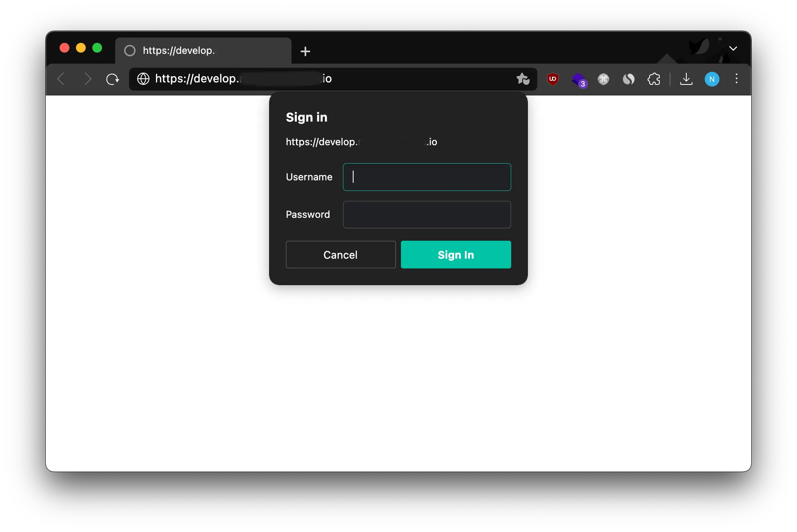Image resolution: width=797 pixels, height=532 pixels.
Task: Expand the tab search chevron
Action: click(x=733, y=49)
